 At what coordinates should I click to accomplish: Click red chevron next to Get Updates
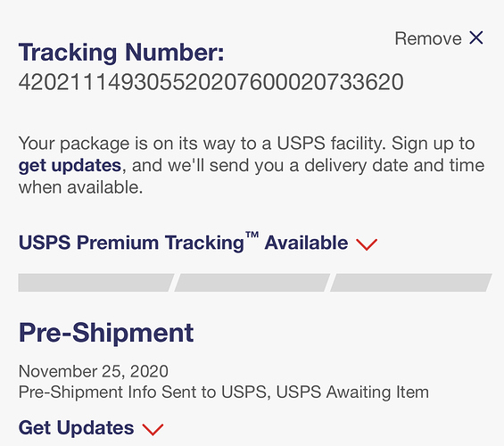(x=153, y=429)
